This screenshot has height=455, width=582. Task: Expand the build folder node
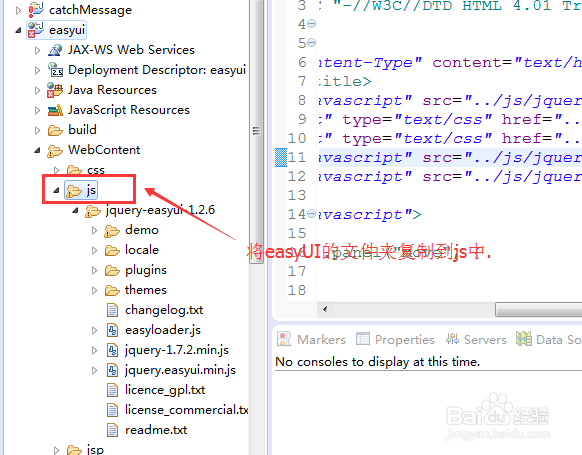(x=37, y=130)
